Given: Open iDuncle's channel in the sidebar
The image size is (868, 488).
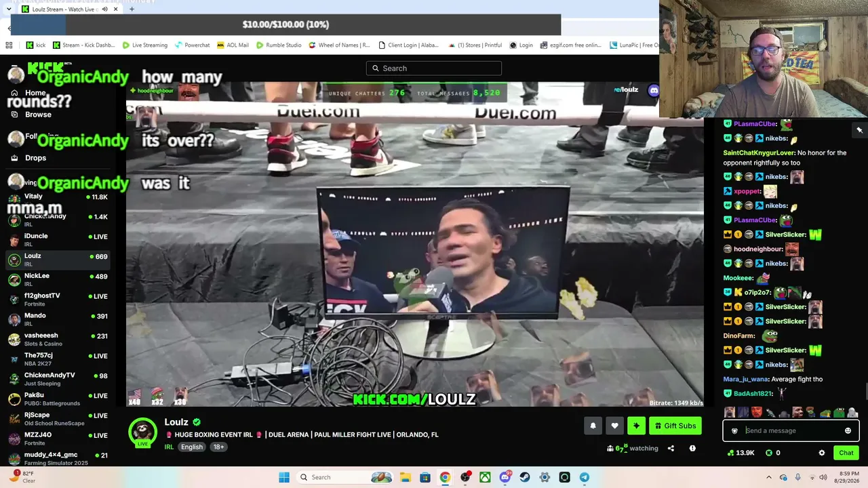Looking at the screenshot, I should 58,239.
